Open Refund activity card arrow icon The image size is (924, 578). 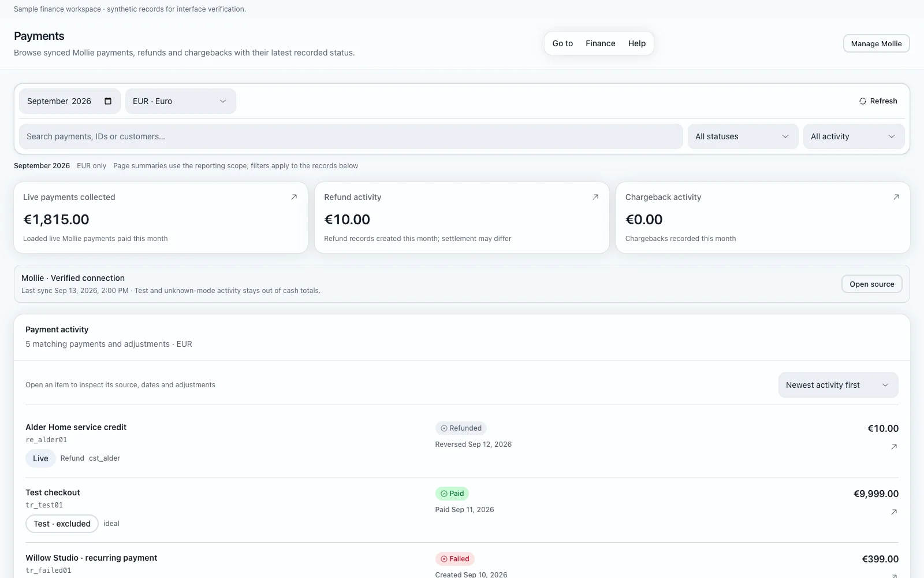pyautogui.click(x=595, y=197)
